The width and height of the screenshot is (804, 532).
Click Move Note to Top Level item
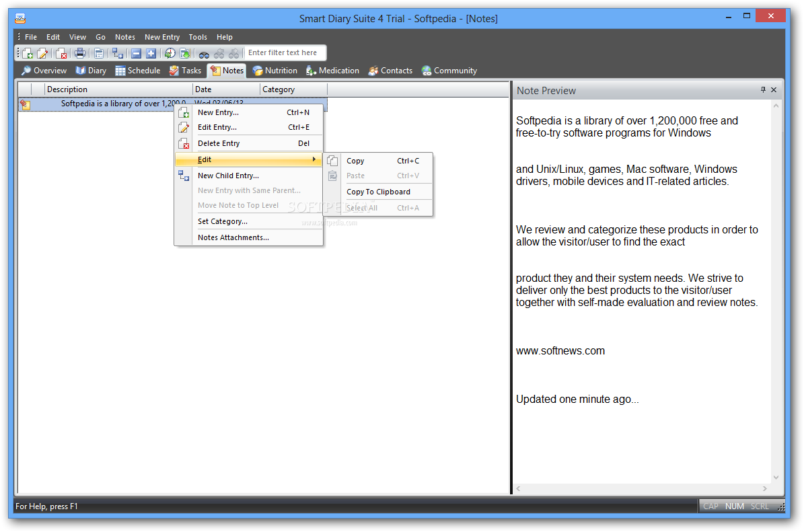point(249,205)
